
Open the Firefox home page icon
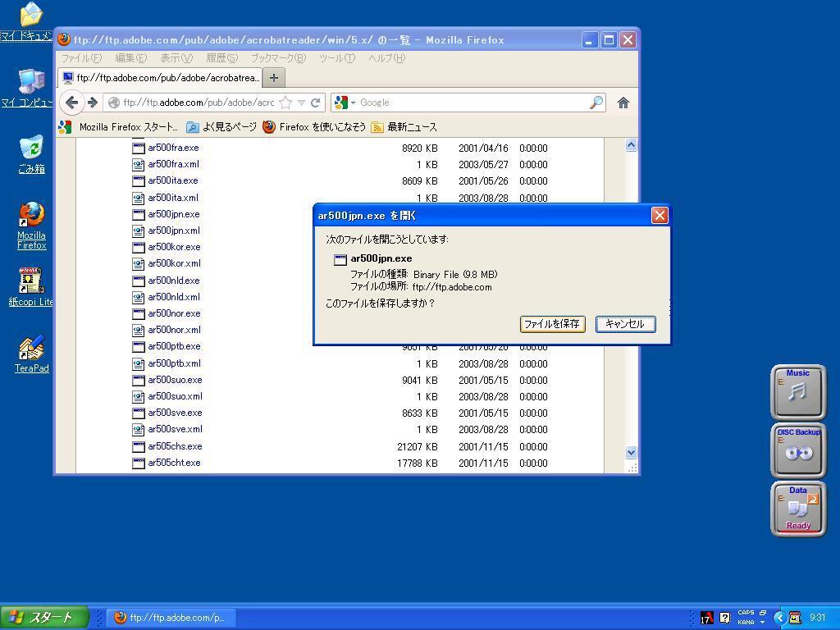623,103
